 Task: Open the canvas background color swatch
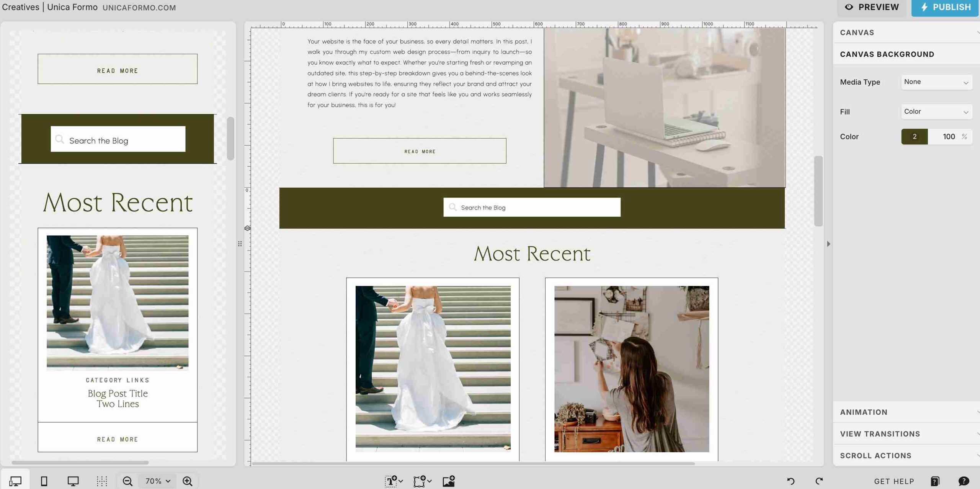(914, 136)
